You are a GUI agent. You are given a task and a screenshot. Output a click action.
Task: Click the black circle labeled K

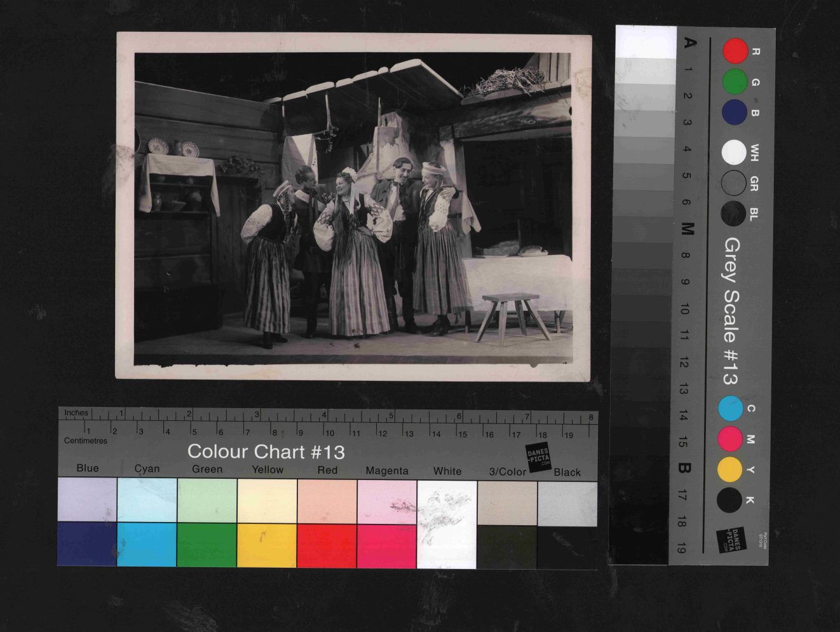729,500
